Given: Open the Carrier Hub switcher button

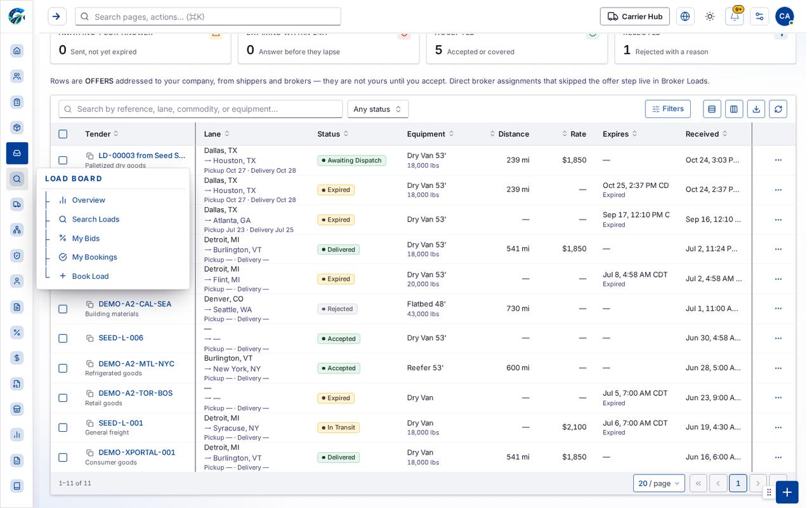Looking at the screenshot, I should [x=635, y=17].
